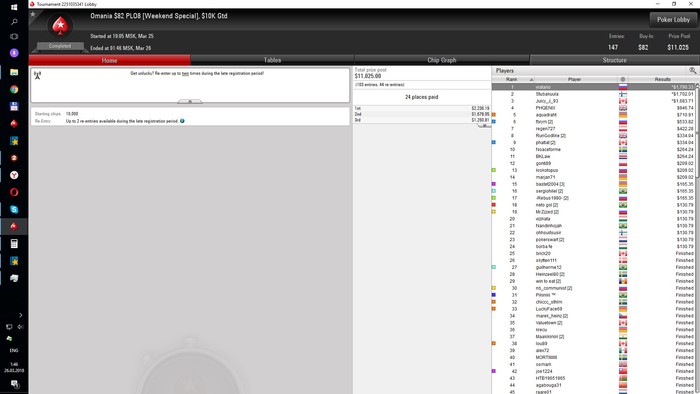
Task: Select player marjan71
Action: 594,177
